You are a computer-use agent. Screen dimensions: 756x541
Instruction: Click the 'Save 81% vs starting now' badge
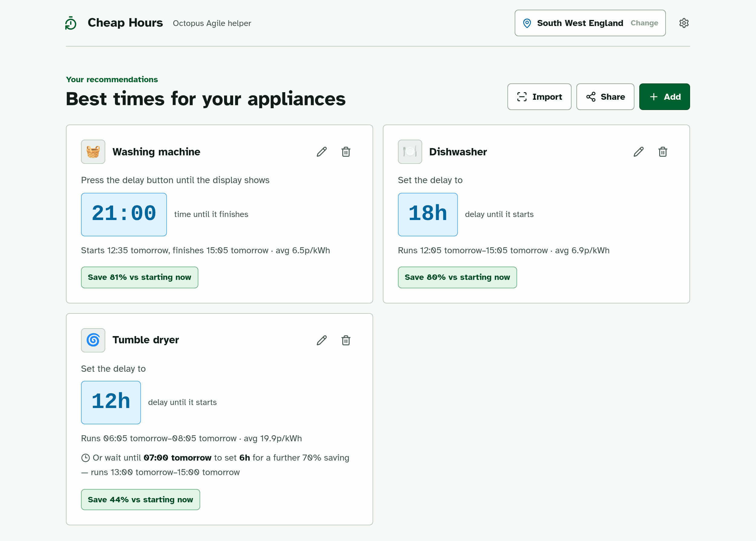coord(139,277)
